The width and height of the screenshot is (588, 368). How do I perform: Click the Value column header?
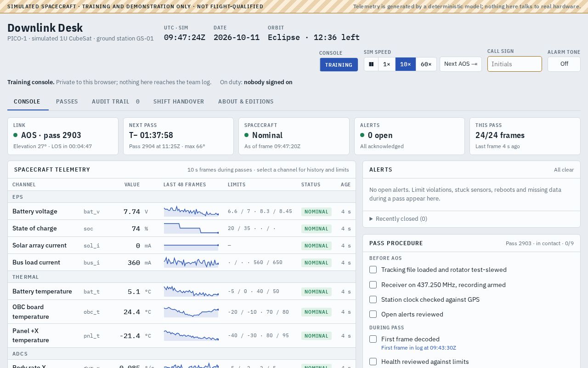point(132,184)
